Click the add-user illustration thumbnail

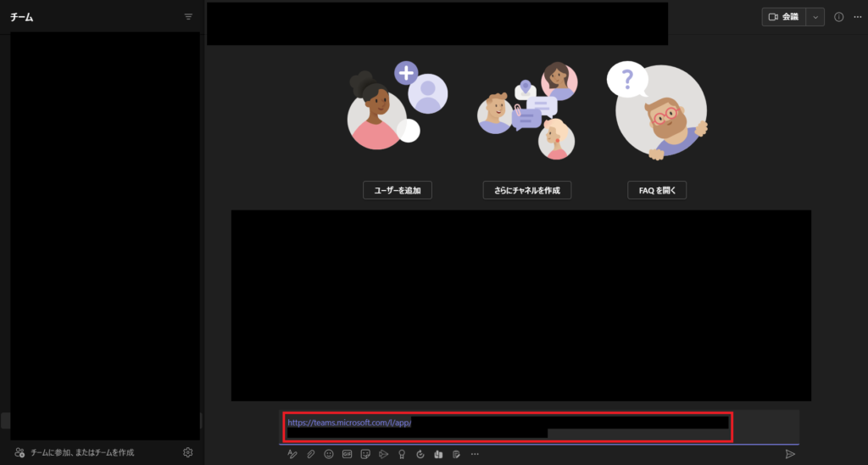coord(398,106)
